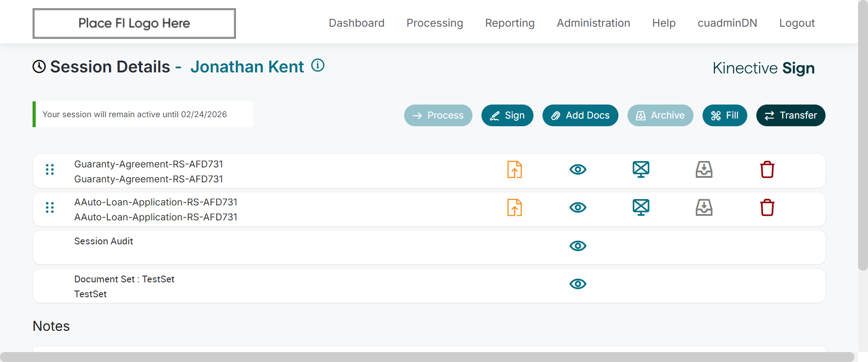Open the Help menu
The image size is (868, 362).
tap(664, 23)
